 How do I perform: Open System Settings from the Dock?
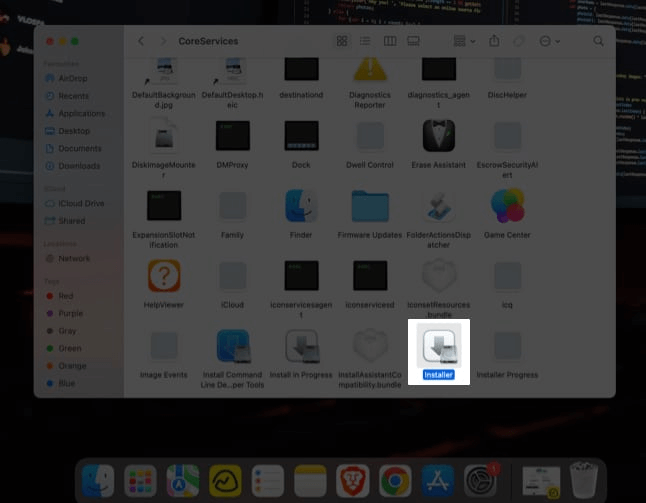coord(480,481)
